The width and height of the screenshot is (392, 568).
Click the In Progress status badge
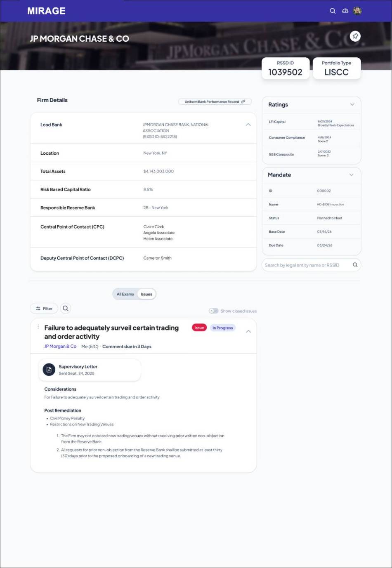point(223,328)
